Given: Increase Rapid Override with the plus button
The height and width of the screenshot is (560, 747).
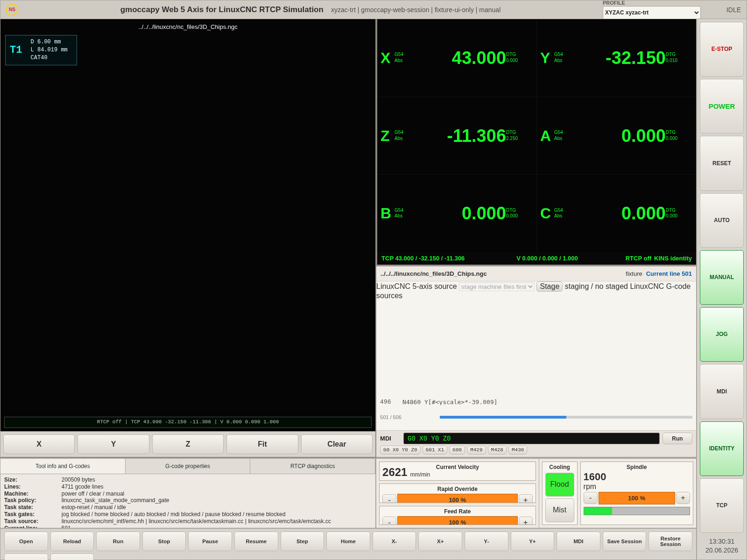Looking at the screenshot, I should pyautogui.click(x=526, y=499).
